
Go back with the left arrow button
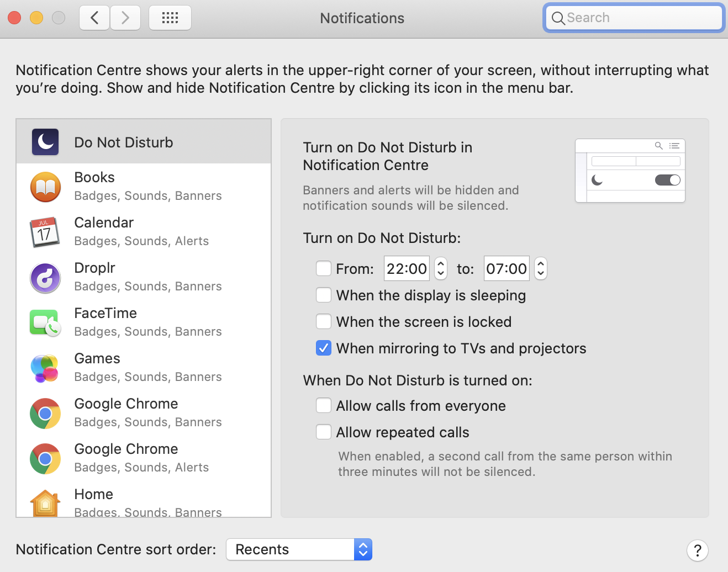point(94,18)
